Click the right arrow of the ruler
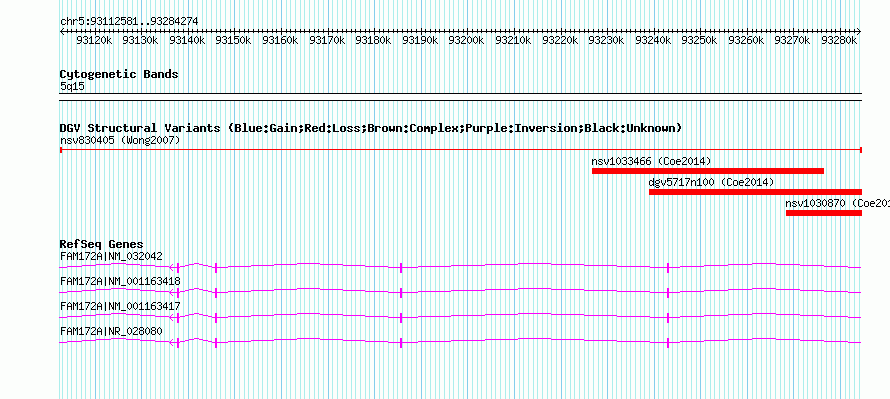The height and width of the screenshot is (399, 890). (x=858, y=32)
